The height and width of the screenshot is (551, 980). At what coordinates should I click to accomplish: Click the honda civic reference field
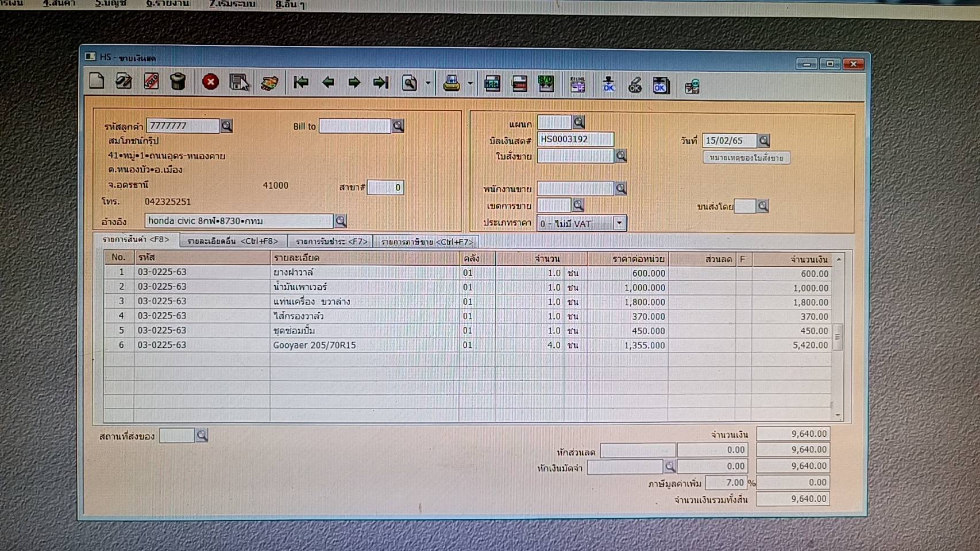pos(239,221)
